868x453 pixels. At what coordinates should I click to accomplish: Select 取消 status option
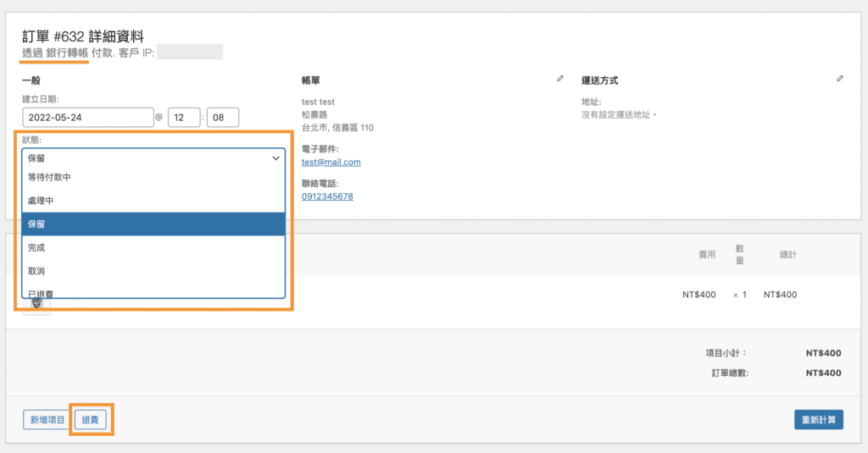[x=153, y=271]
